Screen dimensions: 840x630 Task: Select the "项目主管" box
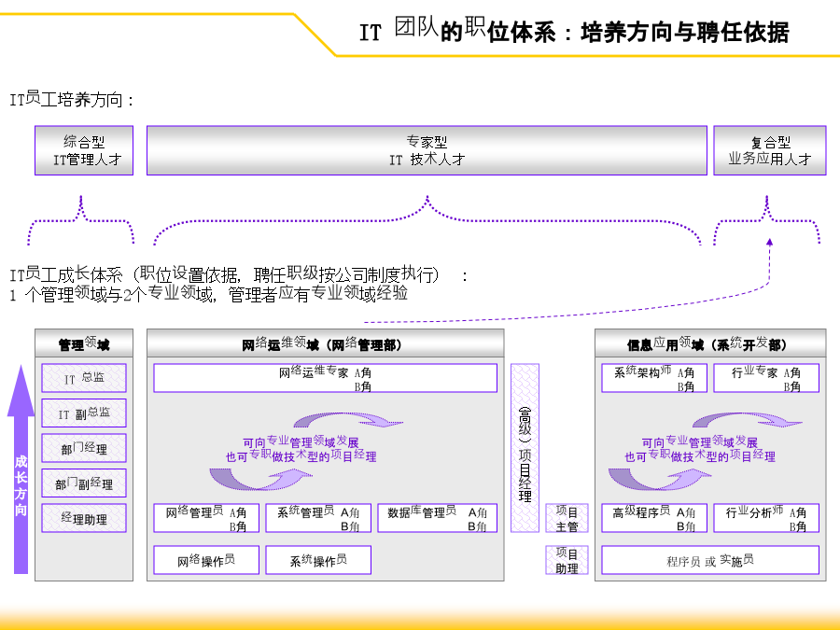coord(567,518)
